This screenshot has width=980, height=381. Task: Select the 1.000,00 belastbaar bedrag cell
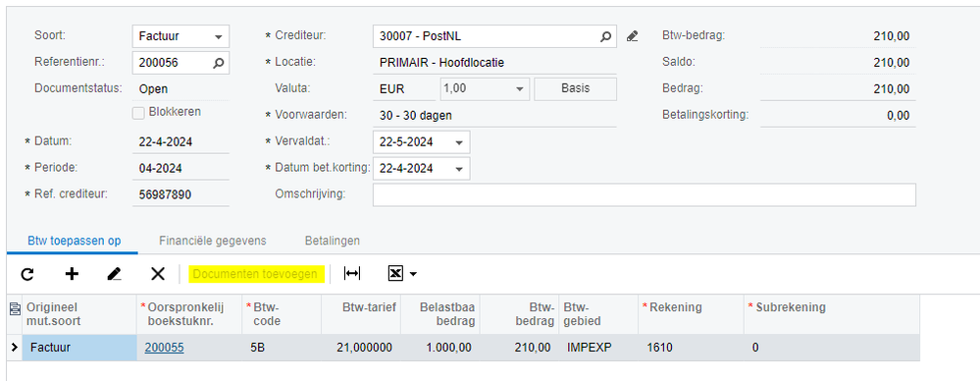[440, 348]
